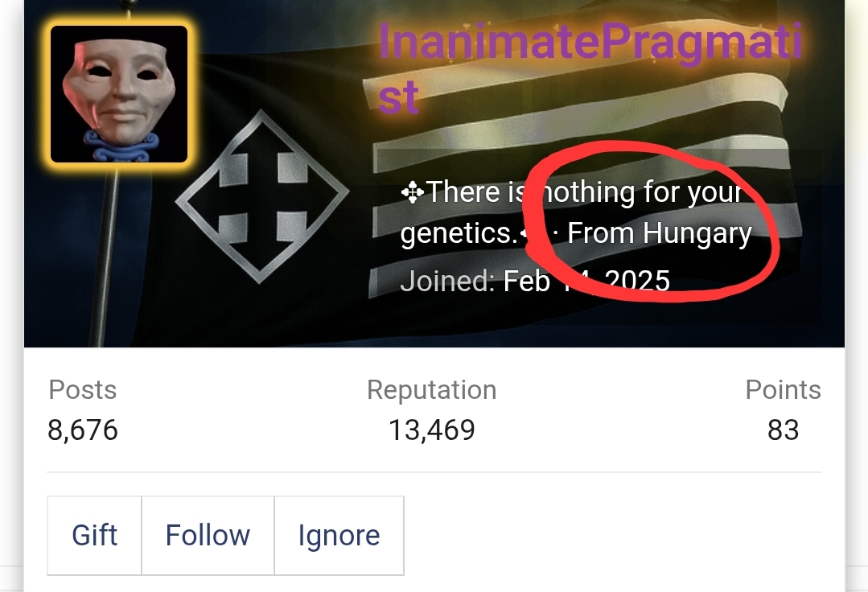Screen dimensions: 868x592
Task: Select the Feb 2025 join date
Action: (x=586, y=281)
